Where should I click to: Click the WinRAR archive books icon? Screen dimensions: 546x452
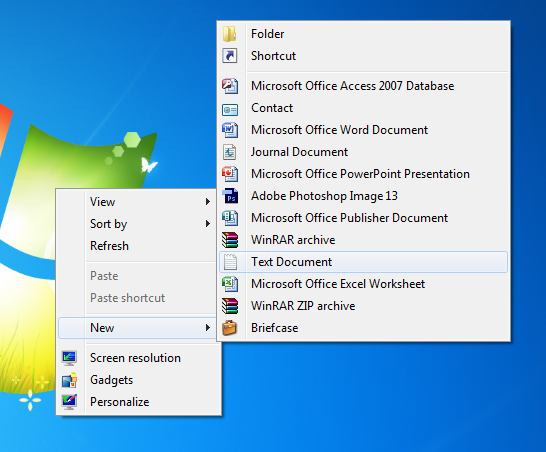coord(230,240)
